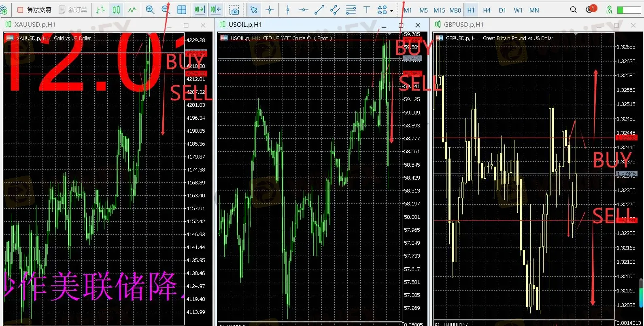Image resolution: width=644 pixels, height=326 pixels.
Task: Activate the GBPUSD.p,H1 chart window title
Action: (463, 25)
